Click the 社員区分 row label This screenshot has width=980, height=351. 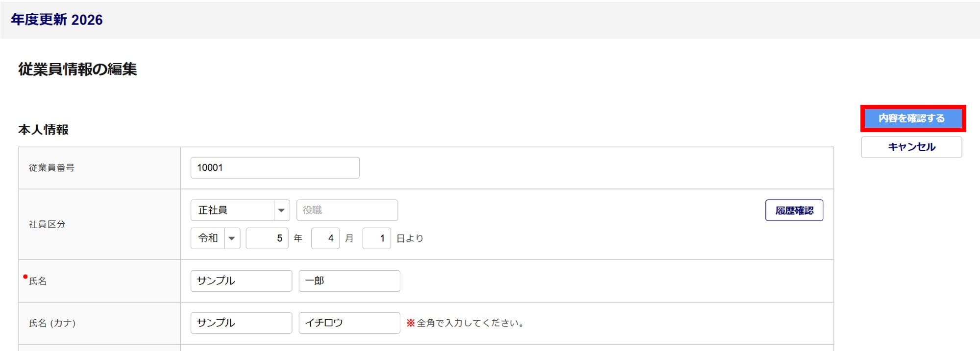[47, 224]
